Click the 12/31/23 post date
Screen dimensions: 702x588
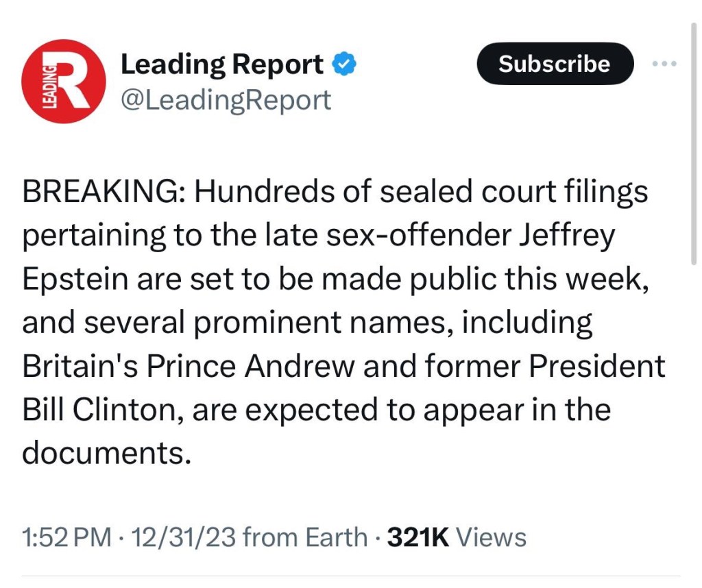(x=179, y=537)
